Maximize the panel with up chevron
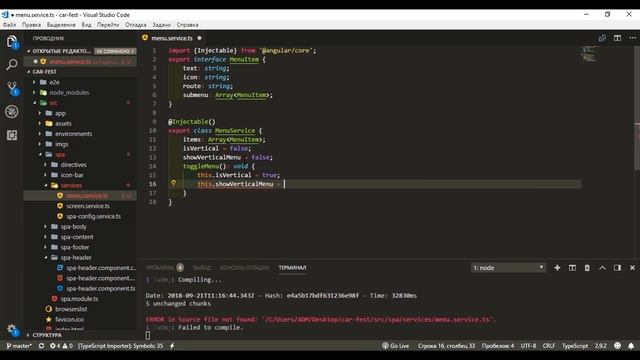 [x=602, y=268]
